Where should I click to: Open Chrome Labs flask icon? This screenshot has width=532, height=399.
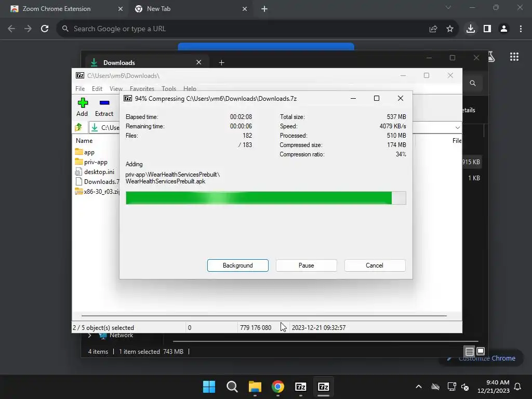[x=491, y=57]
